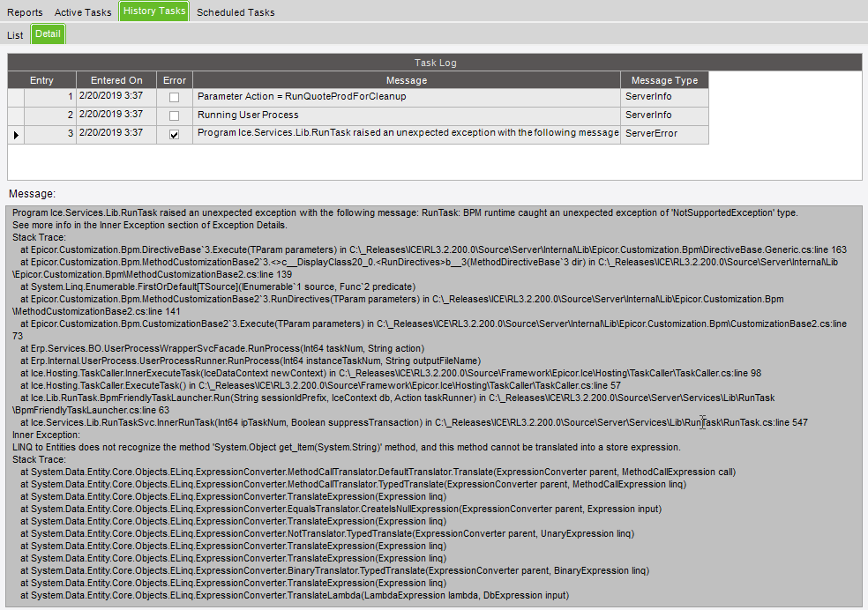868x610 pixels.
Task: Select row indicator arrow for entry 3
Action: [x=16, y=135]
